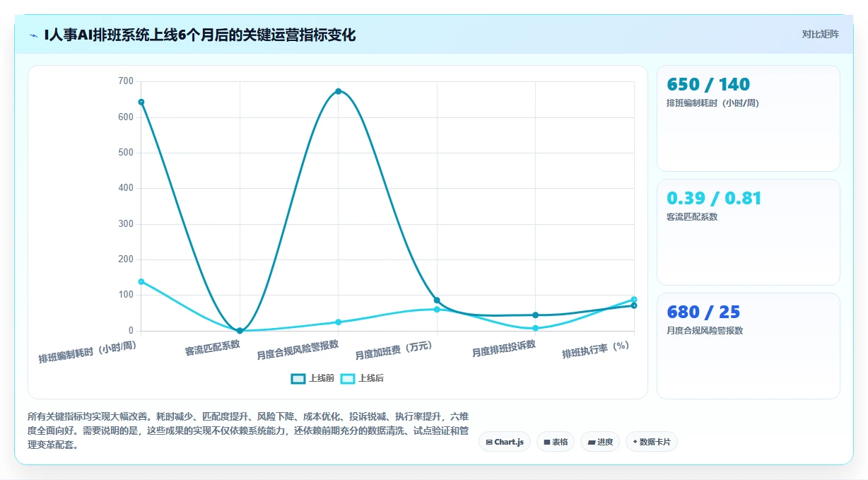Viewport: 868px width, 480px height.
Task: Click the 排班编制耗时（小时/周）card caption
Action: (712, 103)
